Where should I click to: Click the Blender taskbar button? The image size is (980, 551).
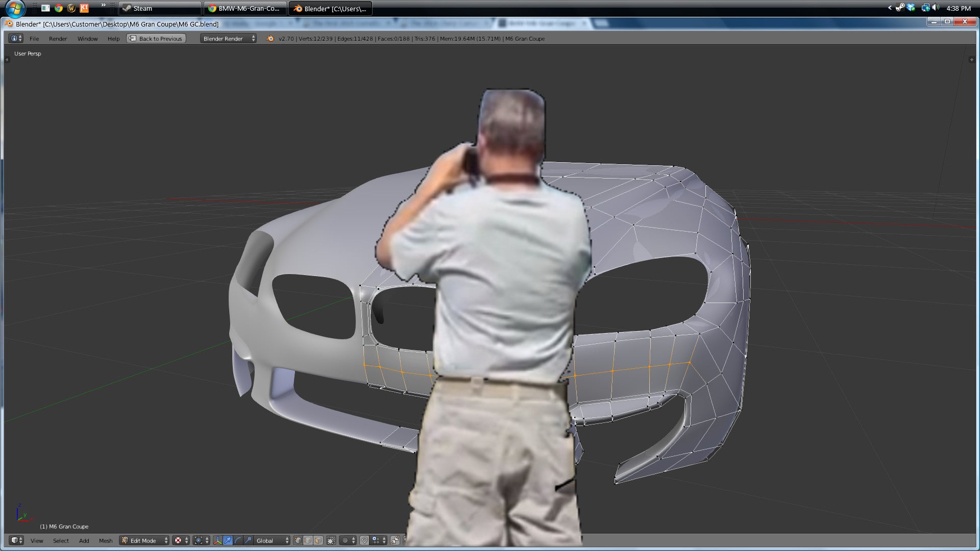331,8
